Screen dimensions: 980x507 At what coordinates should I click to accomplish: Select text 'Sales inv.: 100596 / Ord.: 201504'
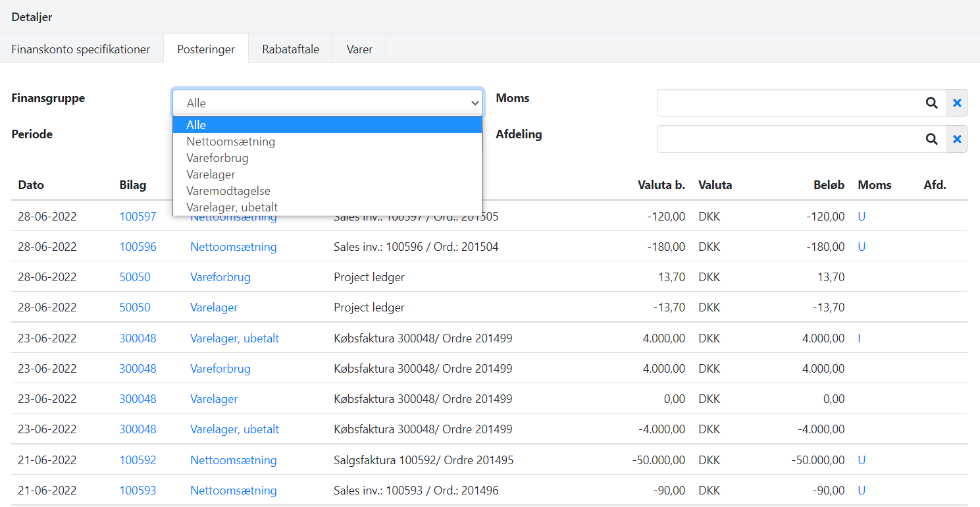click(416, 247)
